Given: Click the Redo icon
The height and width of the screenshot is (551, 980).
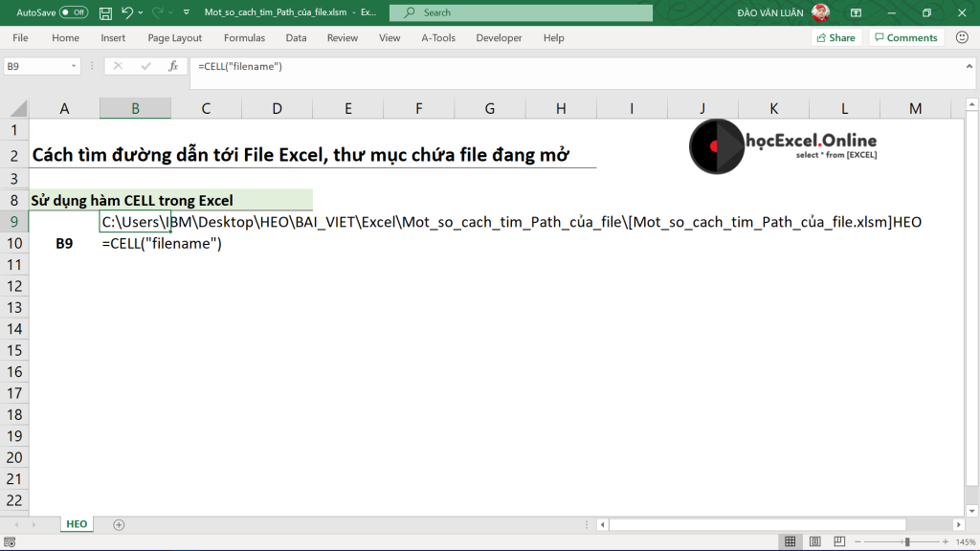Looking at the screenshot, I should pyautogui.click(x=159, y=12).
